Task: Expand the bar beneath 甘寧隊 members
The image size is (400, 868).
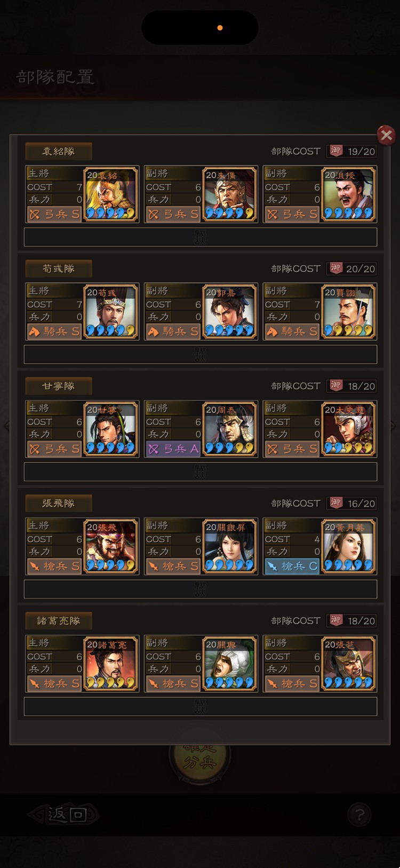Action: point(201,472)
